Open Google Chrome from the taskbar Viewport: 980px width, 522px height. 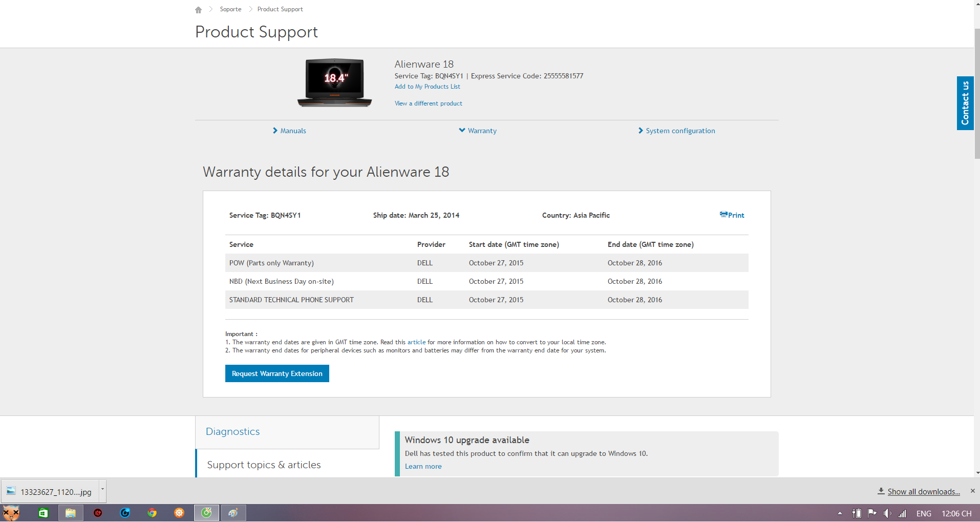point(152,513)
